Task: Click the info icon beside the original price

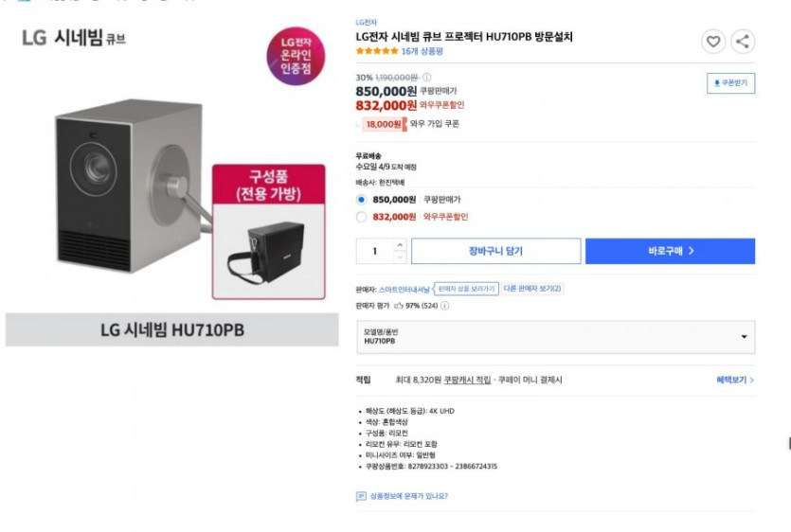Action: tap(427, 78)
